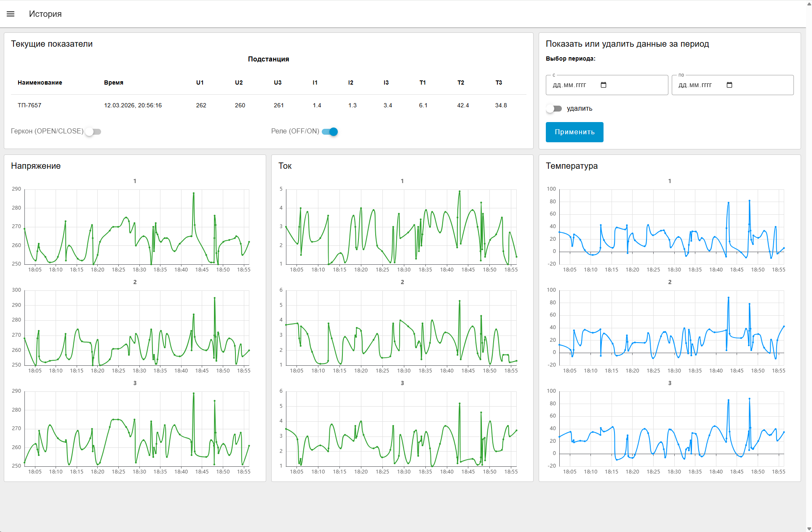Click the Применить button
812x532 pixels.
pos(574,132)
